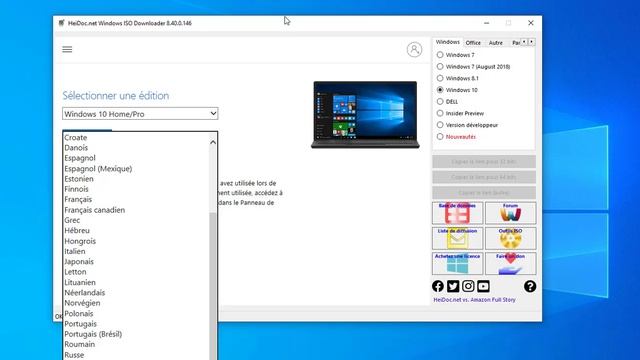Select the Windows 8.1 radio button
The height and width of the screenshot is (360, 640).
440,78
